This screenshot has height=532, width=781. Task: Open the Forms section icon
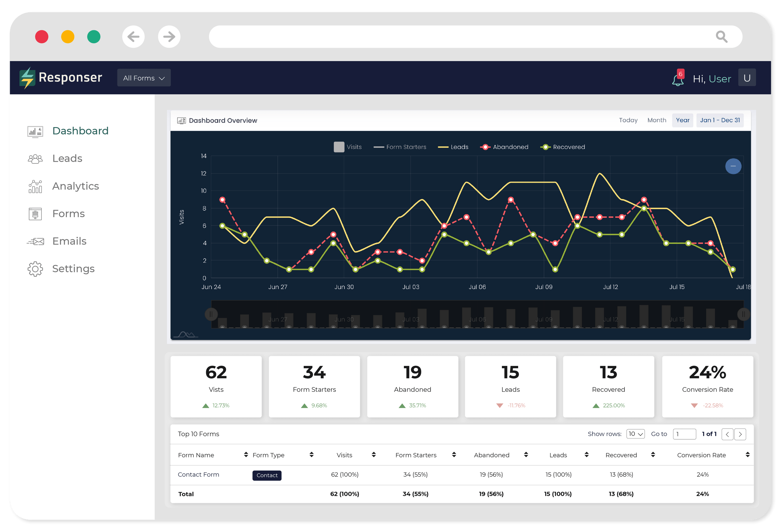(35, 214)
